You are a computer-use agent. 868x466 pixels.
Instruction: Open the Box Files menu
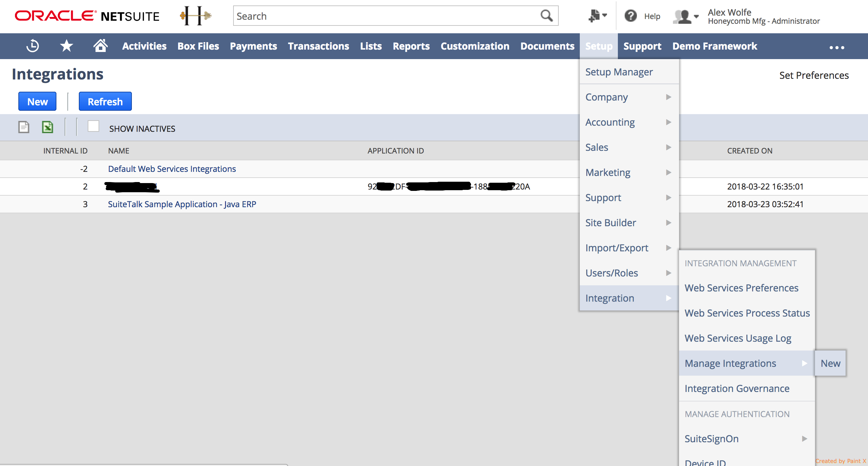[198, 46]
